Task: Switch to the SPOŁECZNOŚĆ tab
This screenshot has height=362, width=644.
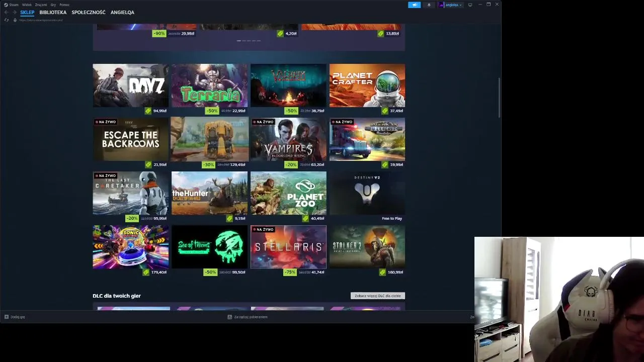Action: (89, 12)
